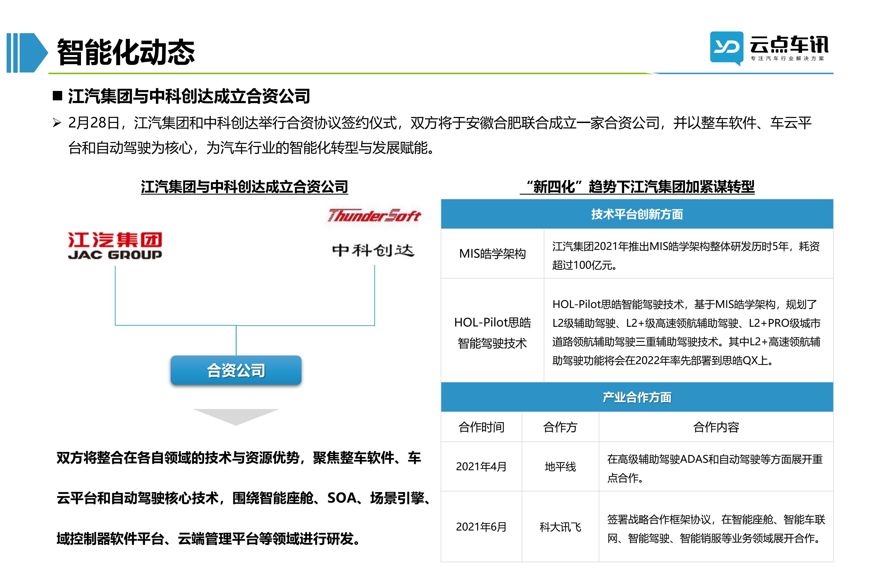This screenshot has height=588, width=882.
Task: Click the tagline 专注汽车行业解决方案
Action: (x=787, y=59)
